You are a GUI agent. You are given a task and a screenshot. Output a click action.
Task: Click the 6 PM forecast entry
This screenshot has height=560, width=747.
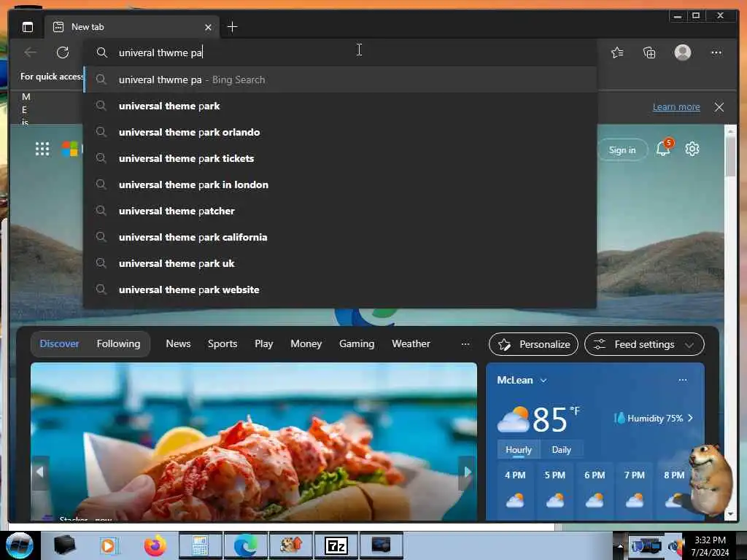[x=595, y=491]
